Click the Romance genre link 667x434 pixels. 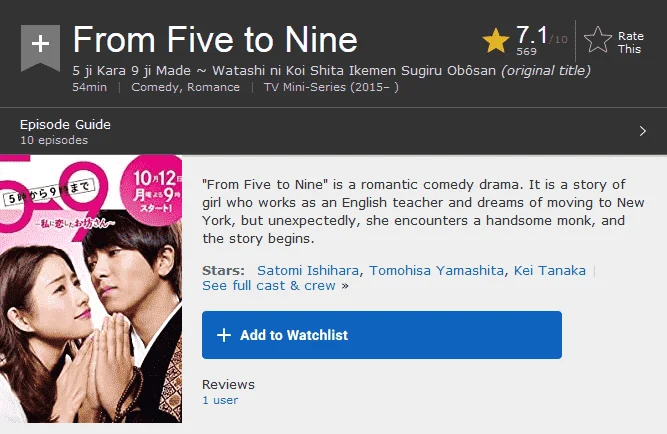point(214,87)
